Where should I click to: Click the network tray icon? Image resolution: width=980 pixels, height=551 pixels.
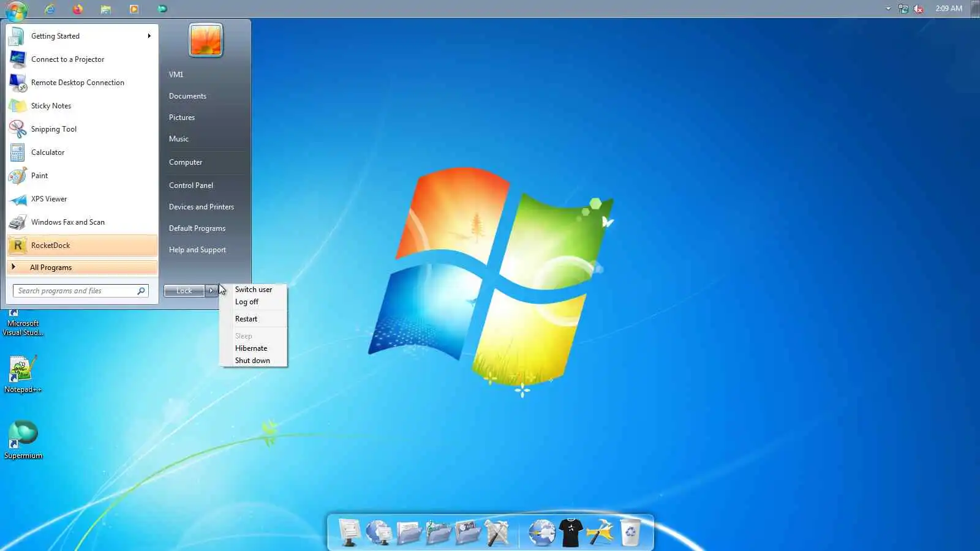[x=903, y=9]
